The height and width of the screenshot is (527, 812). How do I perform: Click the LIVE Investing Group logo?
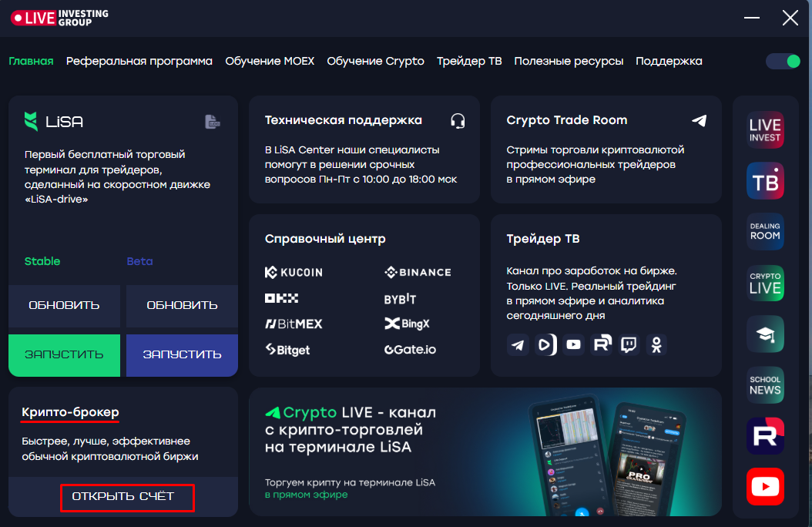coord(59,18)
